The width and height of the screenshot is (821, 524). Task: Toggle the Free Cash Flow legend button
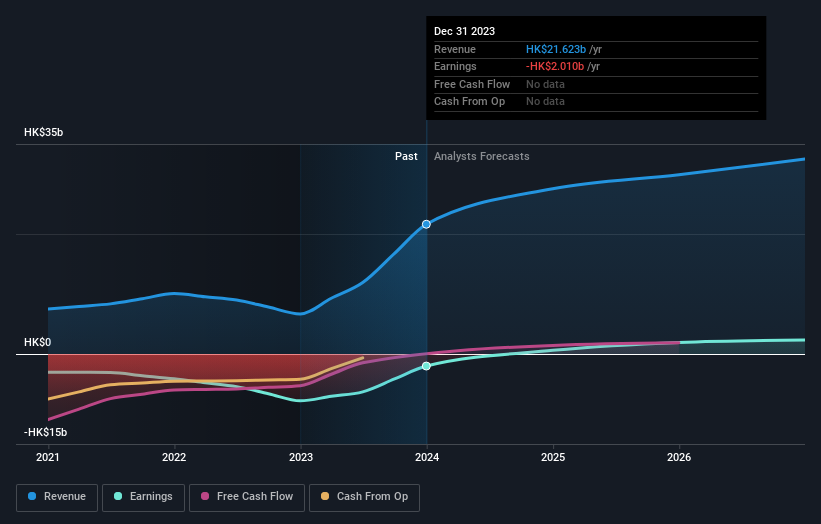coord(247,497)
